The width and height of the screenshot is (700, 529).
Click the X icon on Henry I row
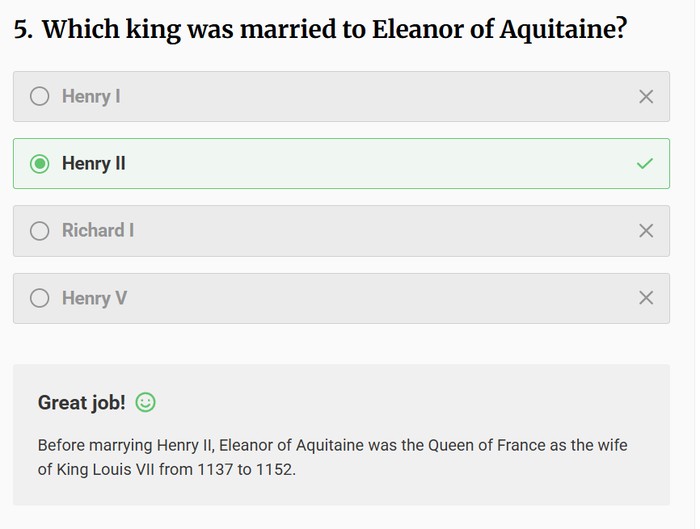point(646,97)
